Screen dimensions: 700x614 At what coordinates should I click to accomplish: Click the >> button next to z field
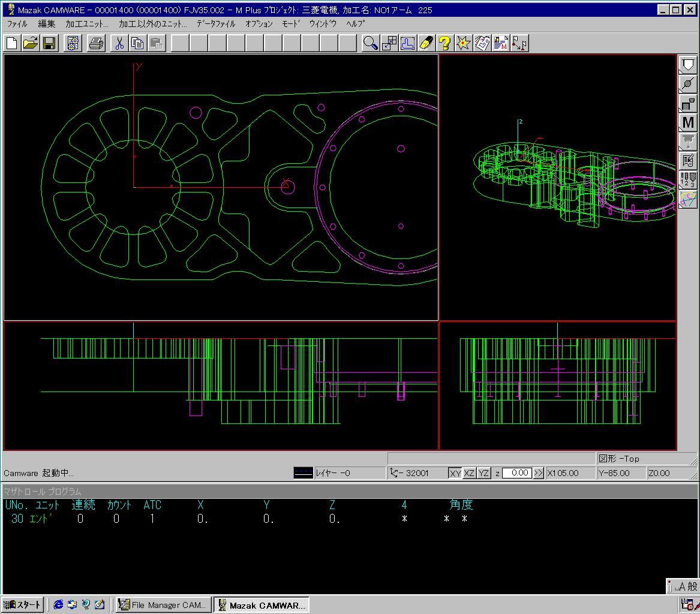[x=539, y=473]
